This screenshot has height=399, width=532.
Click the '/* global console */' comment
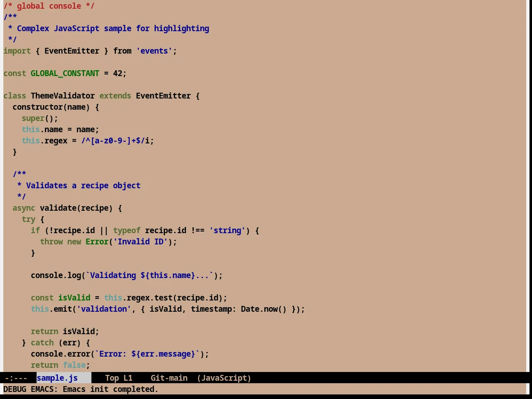point(49,6)
